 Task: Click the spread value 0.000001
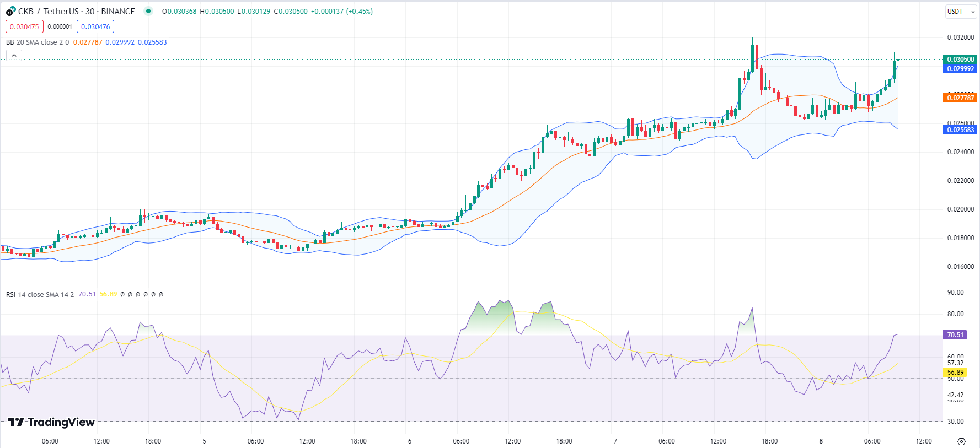[60, 26]
